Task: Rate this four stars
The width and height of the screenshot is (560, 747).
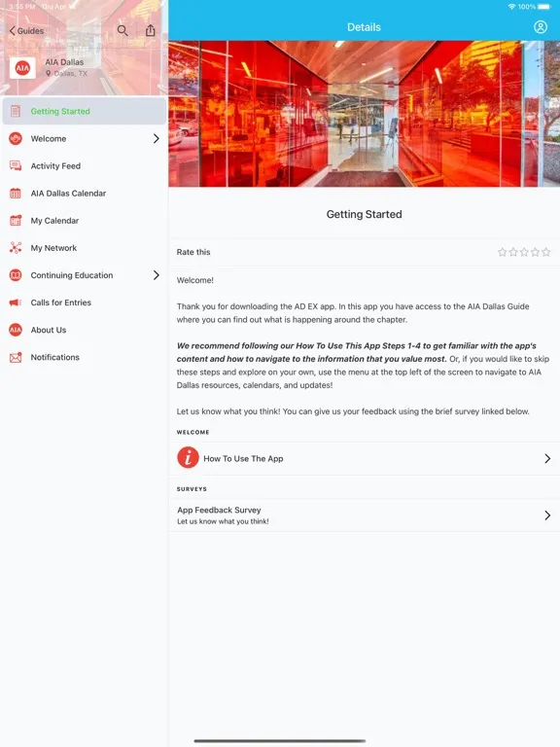Action: point(536,252)
